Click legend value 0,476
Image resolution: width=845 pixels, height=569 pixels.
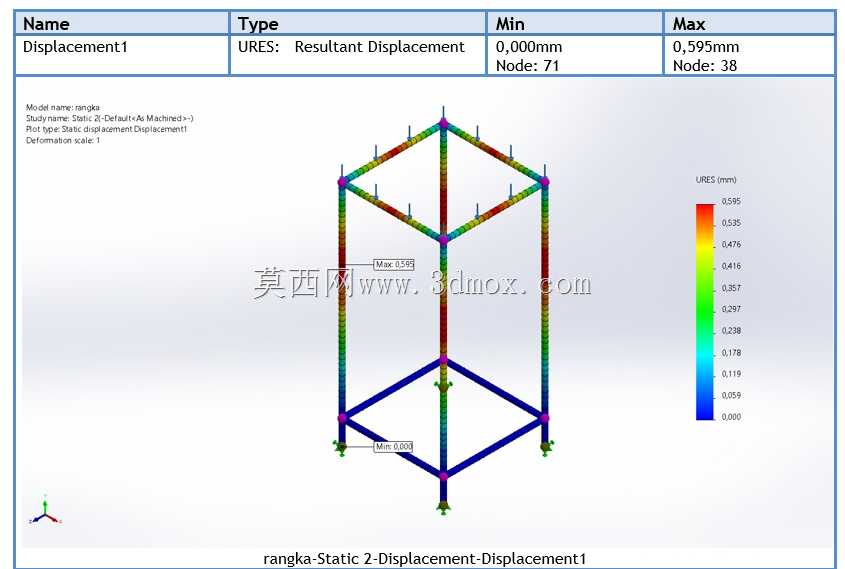[731, 245]
